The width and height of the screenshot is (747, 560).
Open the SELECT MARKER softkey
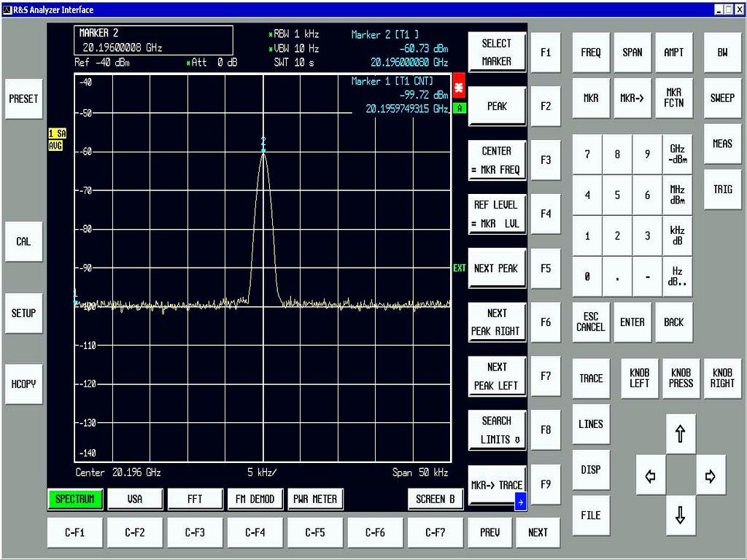pos(497,52)
